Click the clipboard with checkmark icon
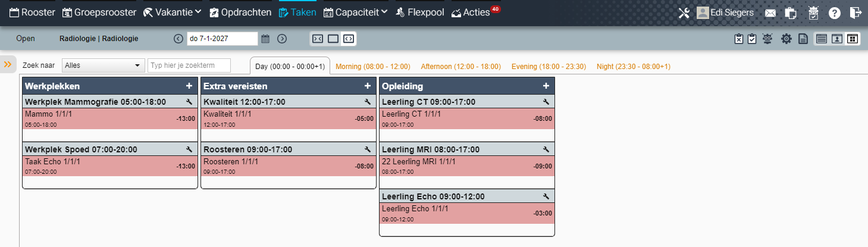Viewport: 868px width, 247px height. 752,39
